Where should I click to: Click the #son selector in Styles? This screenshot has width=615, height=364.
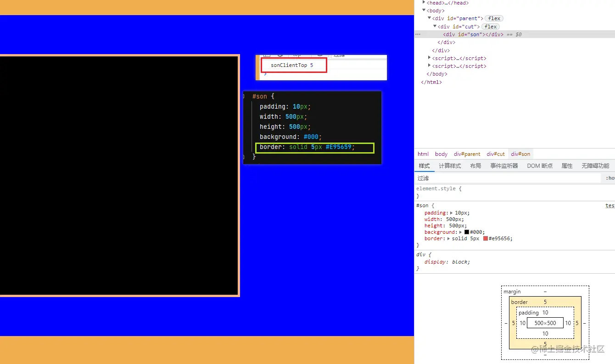(423, 206)
